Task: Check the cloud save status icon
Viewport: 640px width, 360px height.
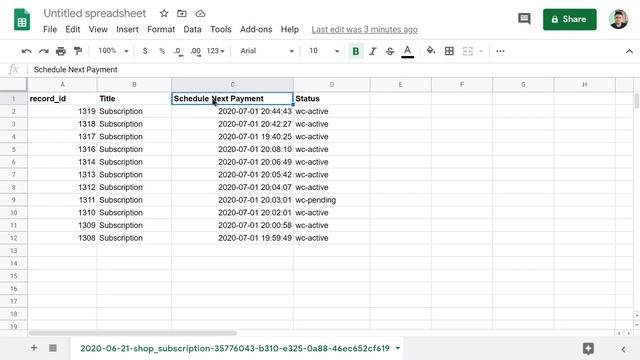Action: [200, 13]
